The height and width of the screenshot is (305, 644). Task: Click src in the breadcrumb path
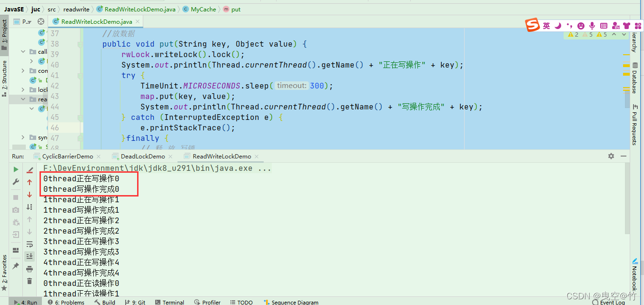point(51,9)
